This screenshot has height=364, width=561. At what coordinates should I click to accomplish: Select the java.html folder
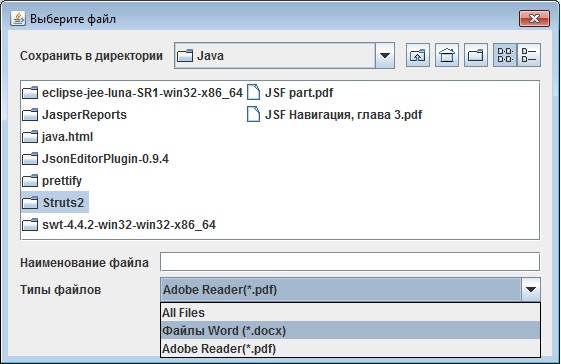(x=58, y=137)
